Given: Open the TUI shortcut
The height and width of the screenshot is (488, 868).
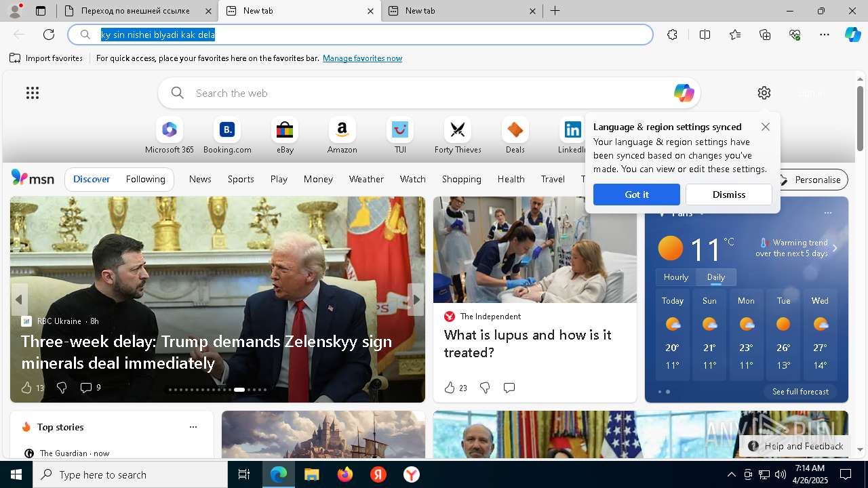Looking at the screenshot, I should (x=400, y=136).
